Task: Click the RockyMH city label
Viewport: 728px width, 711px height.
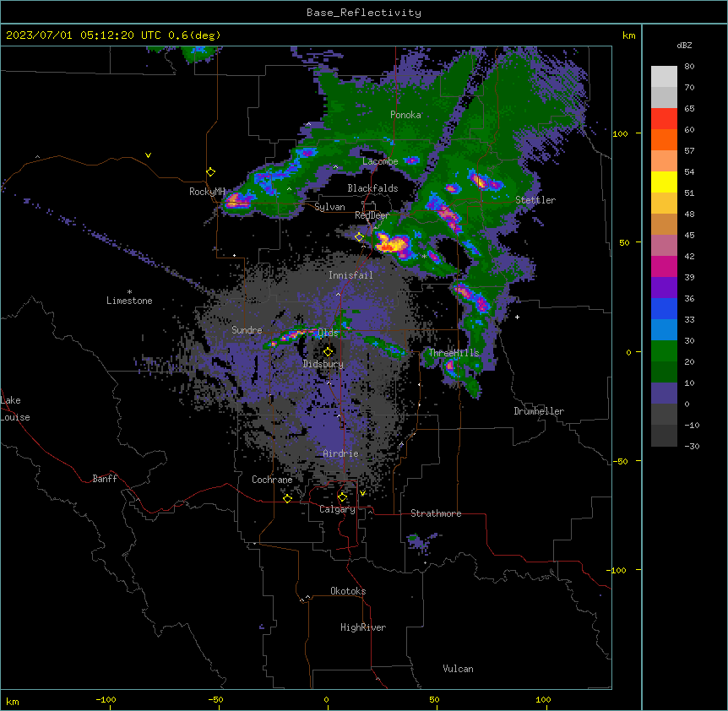Action: tap(207, 192)
